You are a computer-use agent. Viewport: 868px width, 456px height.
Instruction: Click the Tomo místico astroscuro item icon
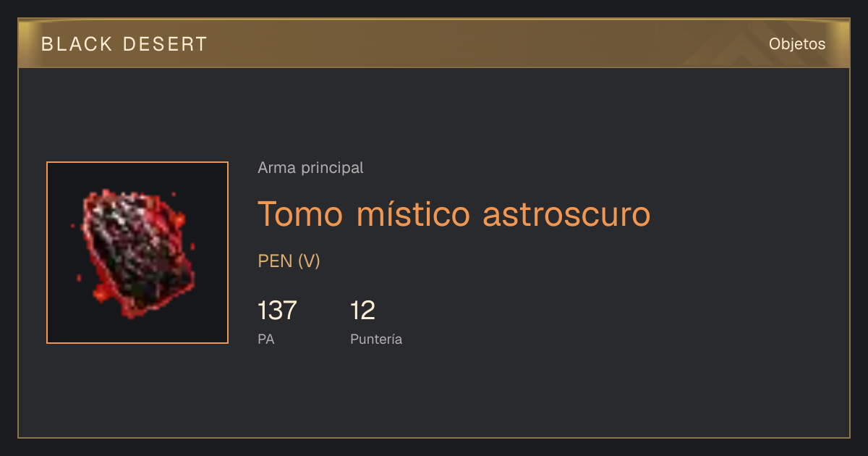coord(137,253)
